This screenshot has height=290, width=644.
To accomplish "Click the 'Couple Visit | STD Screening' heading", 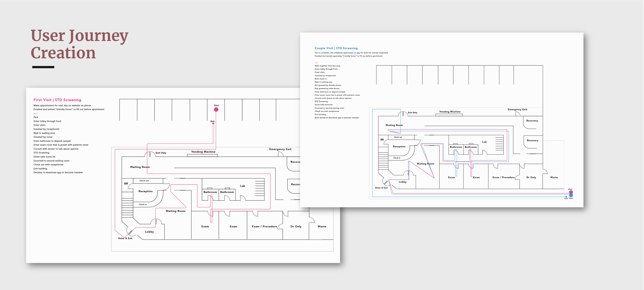I will [x=336, y=48].
